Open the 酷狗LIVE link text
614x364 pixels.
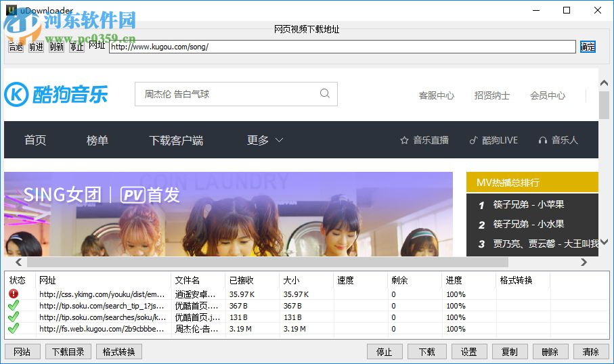500,140
